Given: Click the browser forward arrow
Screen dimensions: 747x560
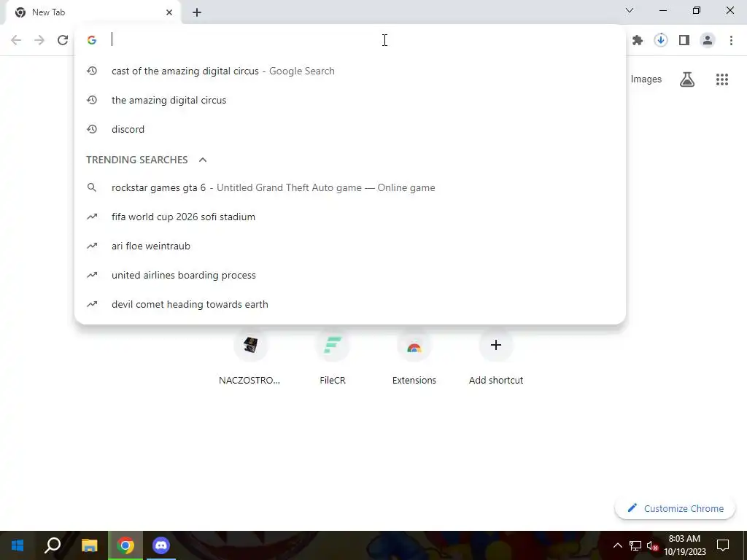Looking at the screenshot, I should (39, 40).
